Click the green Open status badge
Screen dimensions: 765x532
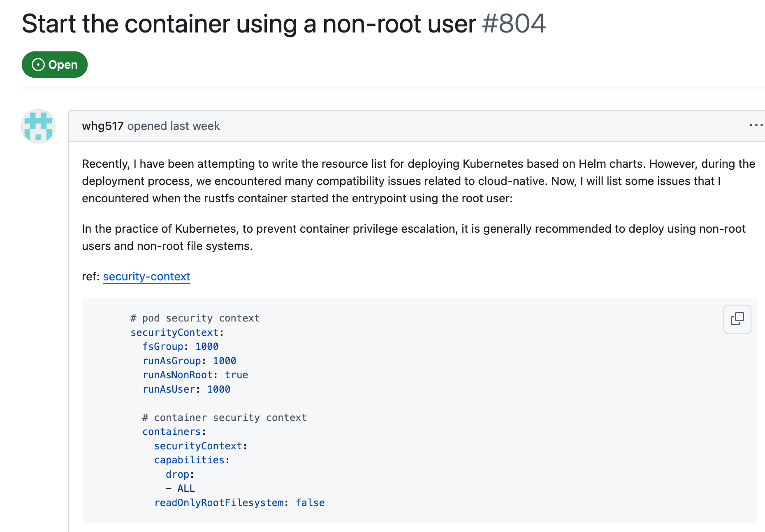55,65
